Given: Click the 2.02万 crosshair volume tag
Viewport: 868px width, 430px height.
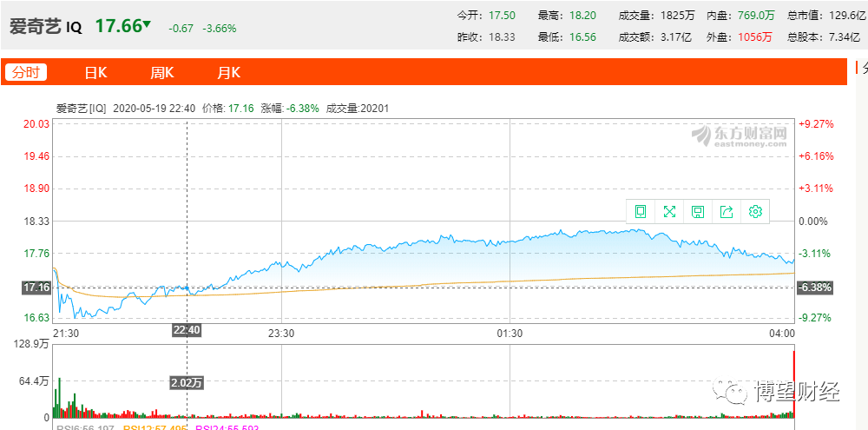Looking at the screenshot, I should point(187,382).
